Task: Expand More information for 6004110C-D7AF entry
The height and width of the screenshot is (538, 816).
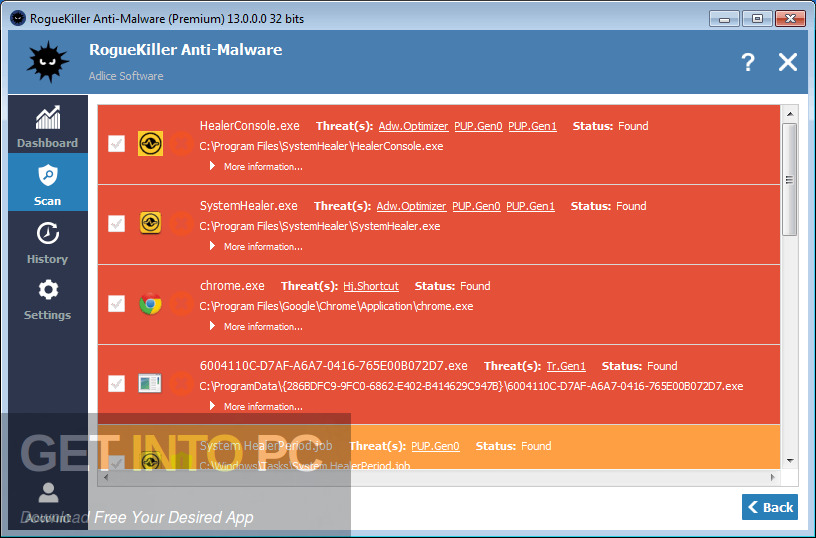Action: [x=256, y=406]
